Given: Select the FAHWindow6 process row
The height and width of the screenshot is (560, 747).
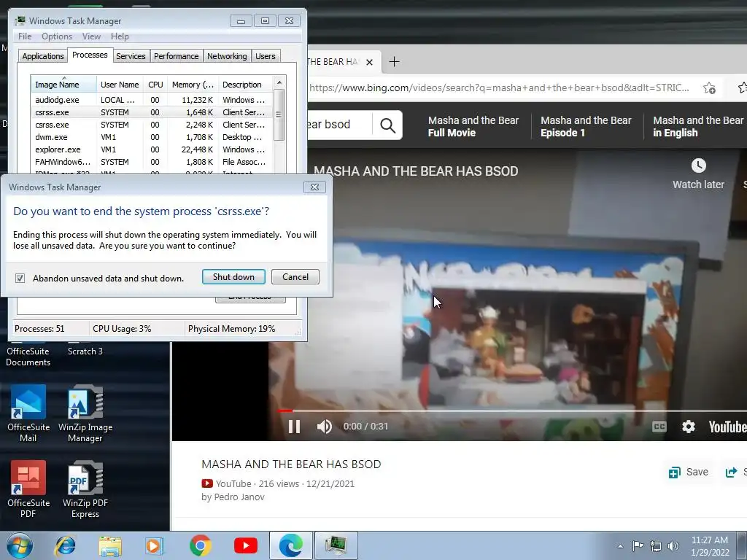Looking at the screenshot, I should [x=152, y=162].
